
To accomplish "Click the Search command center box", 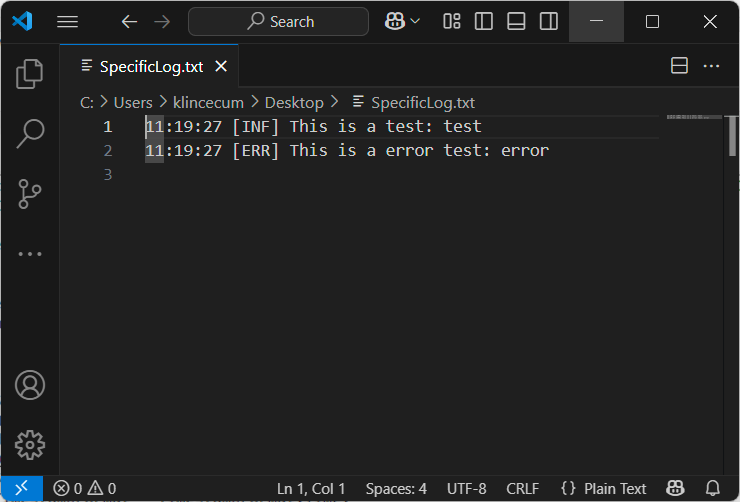I will [278, 21].
